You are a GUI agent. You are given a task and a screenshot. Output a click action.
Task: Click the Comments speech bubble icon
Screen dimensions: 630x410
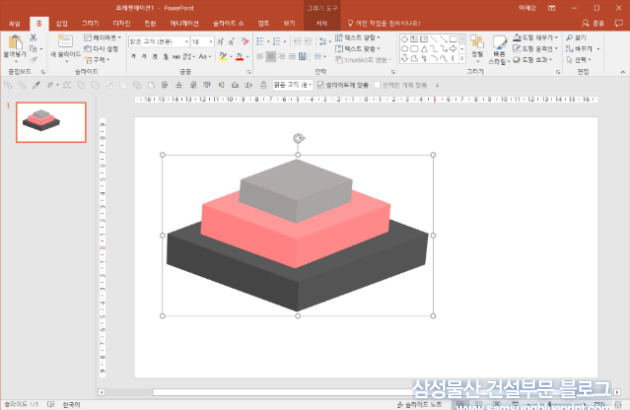[618, 23]
